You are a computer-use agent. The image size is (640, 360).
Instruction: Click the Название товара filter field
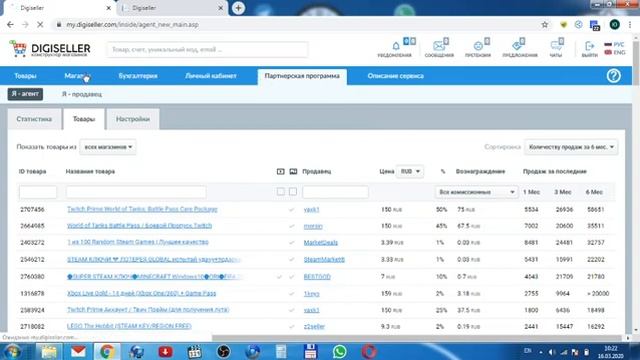136,192
